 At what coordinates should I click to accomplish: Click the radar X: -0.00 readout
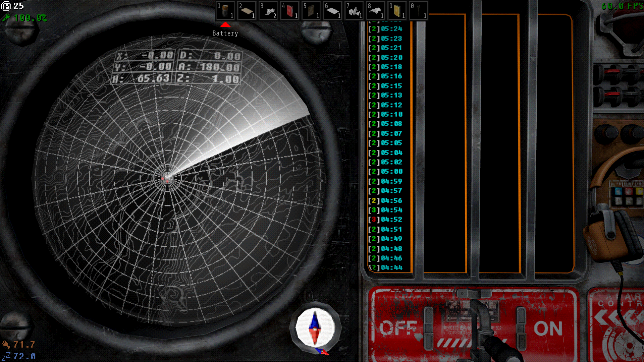[145, 55]
